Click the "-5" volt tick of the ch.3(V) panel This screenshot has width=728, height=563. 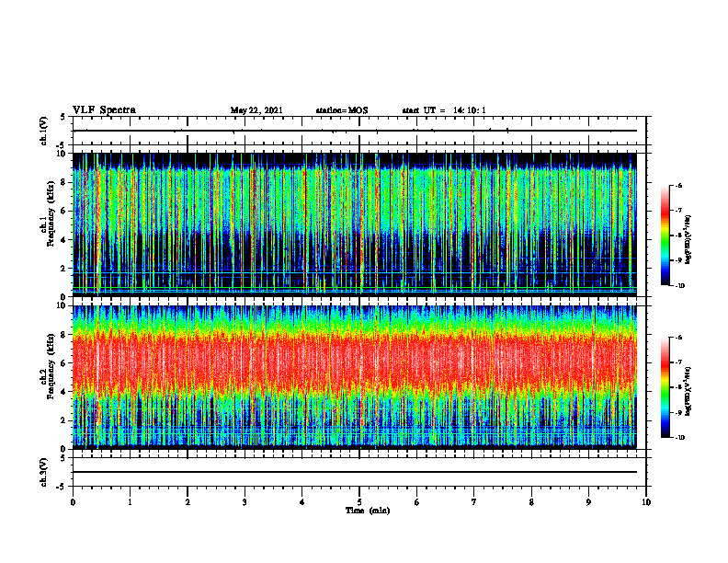[62, 487]
